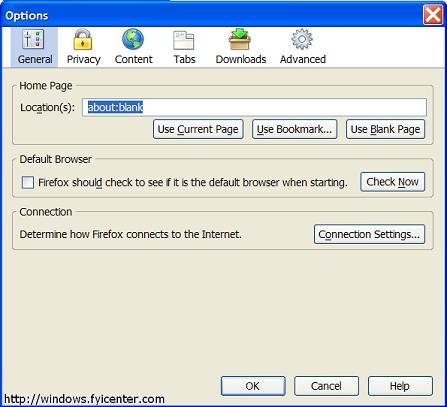Image resolution: width=447 pixels, height=407 pixels.
Task: Click the Connection group label
Action: [x=46, y=212]
